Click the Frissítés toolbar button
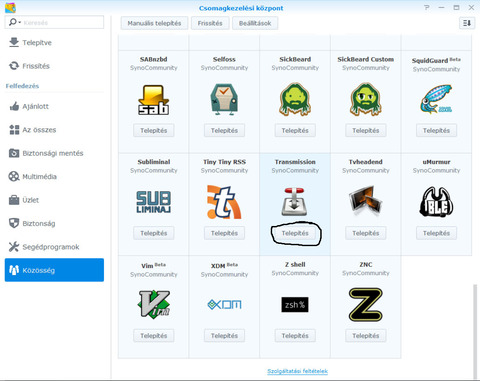Image resolution: width=480 pixels, height=381 pixels. click(x=210, y=23)
